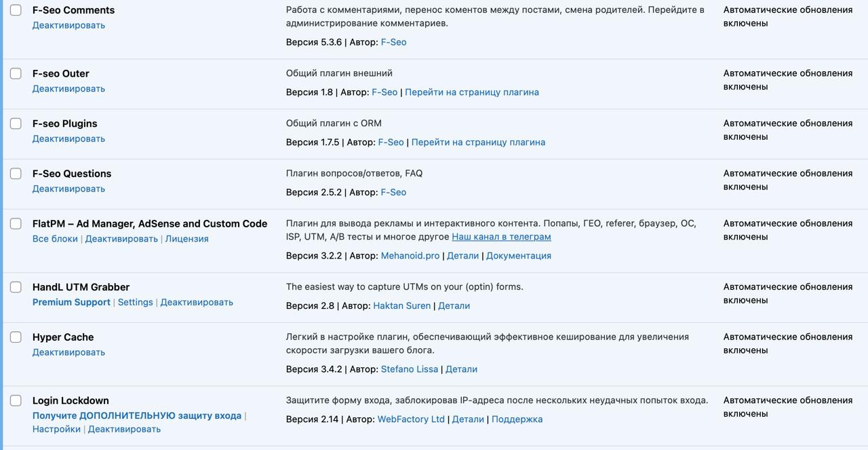Open 'Перейти на страницу плагина' for F-seo Outer
Viewport: 868px width, 450px height.
(x=471, y=92)
